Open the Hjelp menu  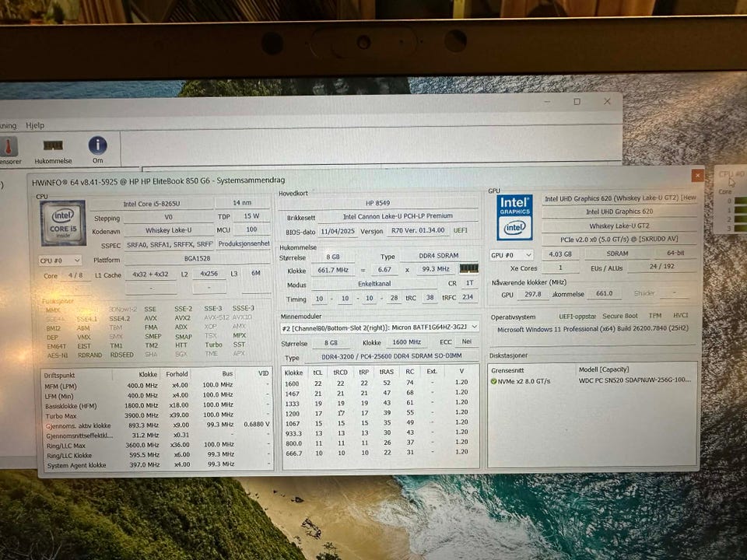35,125
